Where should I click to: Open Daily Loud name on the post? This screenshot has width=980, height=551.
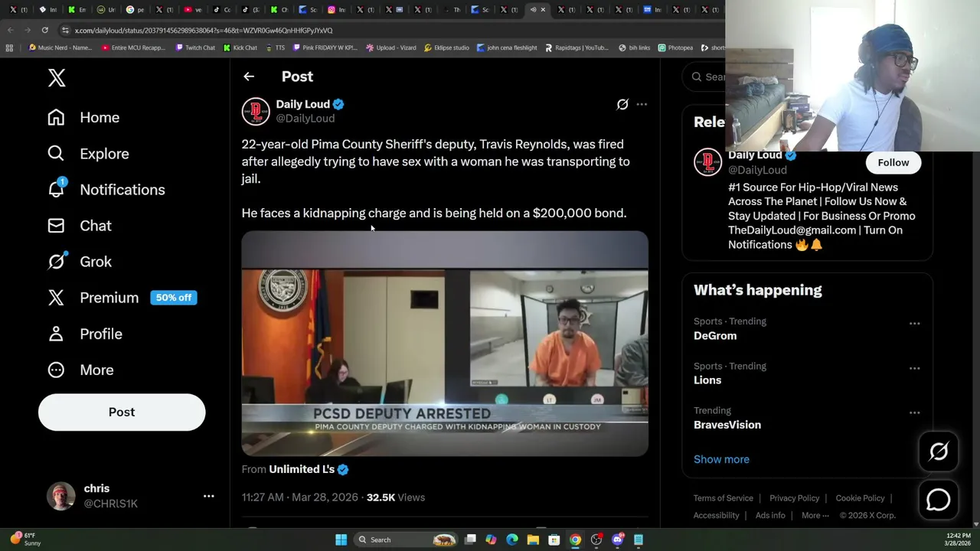tap(303, 104)
